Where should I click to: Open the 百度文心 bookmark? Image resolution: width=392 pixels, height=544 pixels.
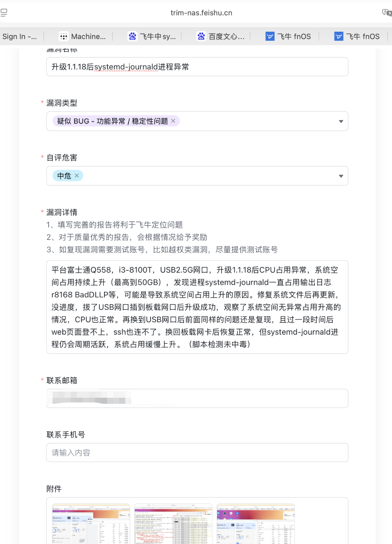[221, 36]
